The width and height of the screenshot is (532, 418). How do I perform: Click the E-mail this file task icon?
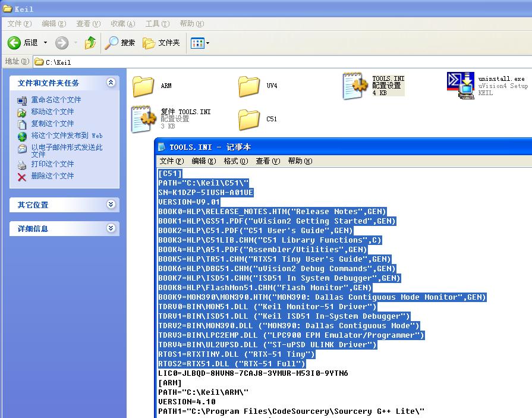pos(22,148)
